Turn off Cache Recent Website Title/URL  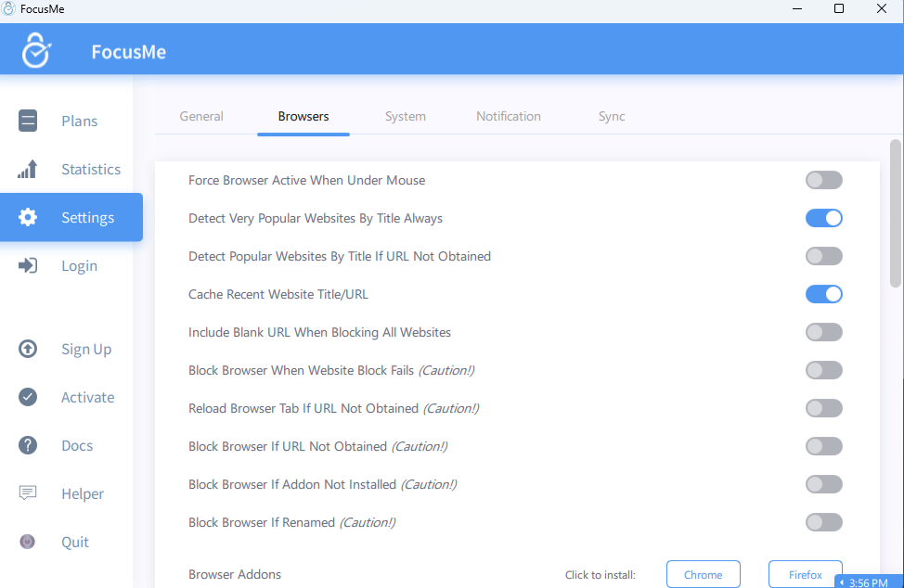(823, 294)
